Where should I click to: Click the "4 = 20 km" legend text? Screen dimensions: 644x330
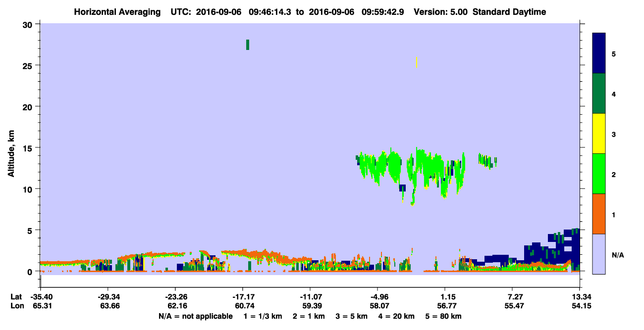396,316
